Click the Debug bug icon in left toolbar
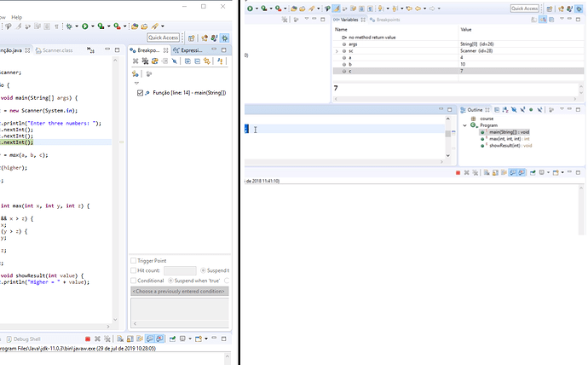 click(69, 26)
